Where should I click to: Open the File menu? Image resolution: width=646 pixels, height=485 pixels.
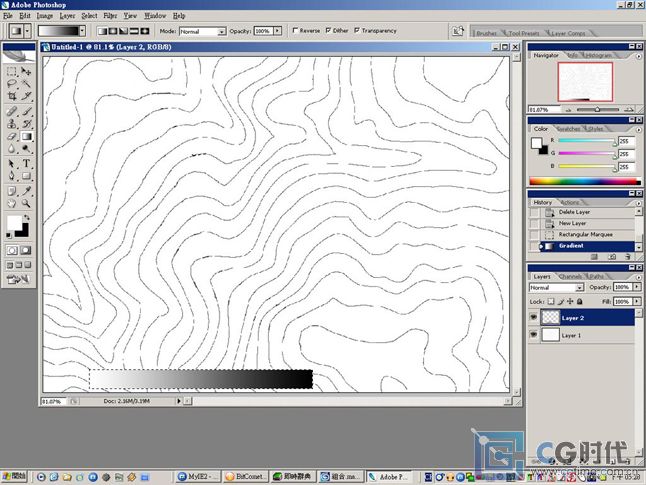(8, 16)
